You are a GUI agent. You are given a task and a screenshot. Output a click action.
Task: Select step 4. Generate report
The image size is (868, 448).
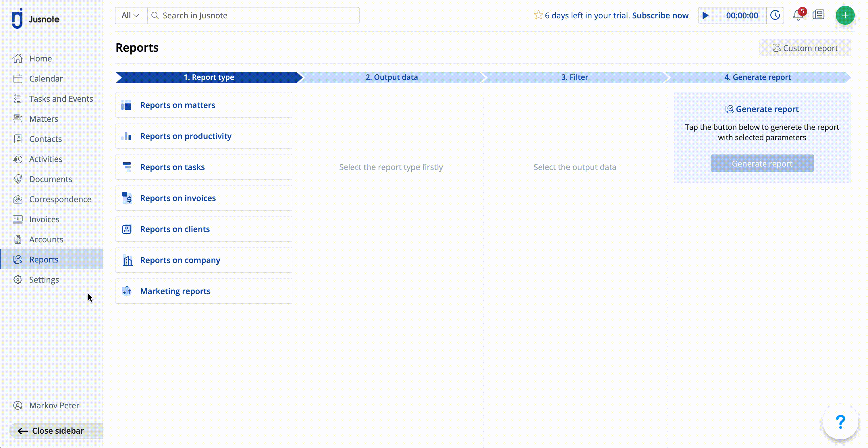[757, 77]
